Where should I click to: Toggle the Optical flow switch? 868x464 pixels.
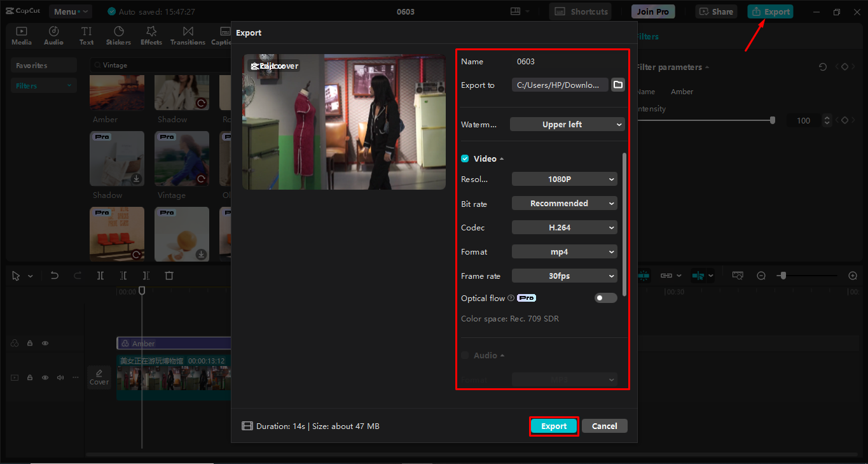[605, 297]
